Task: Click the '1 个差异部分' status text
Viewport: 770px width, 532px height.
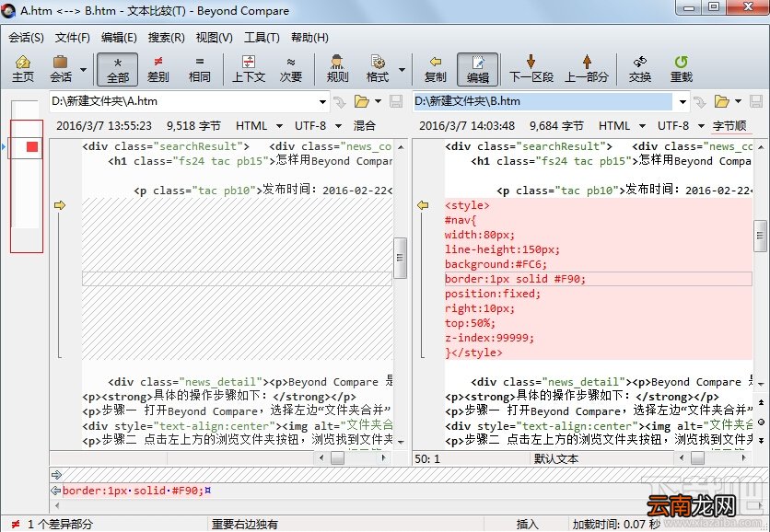Action: coord(60,524)
